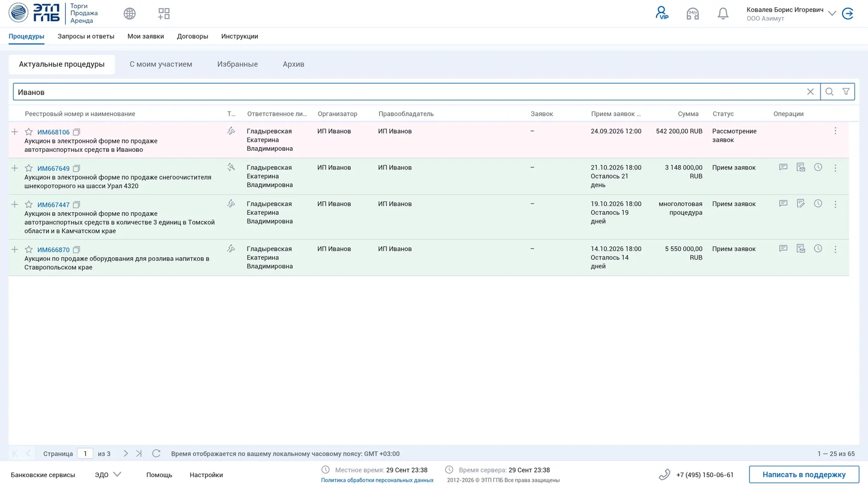Open 24/7 support headset icon
The width and height of the screenshot is (868, 488).
coord(692,14)
